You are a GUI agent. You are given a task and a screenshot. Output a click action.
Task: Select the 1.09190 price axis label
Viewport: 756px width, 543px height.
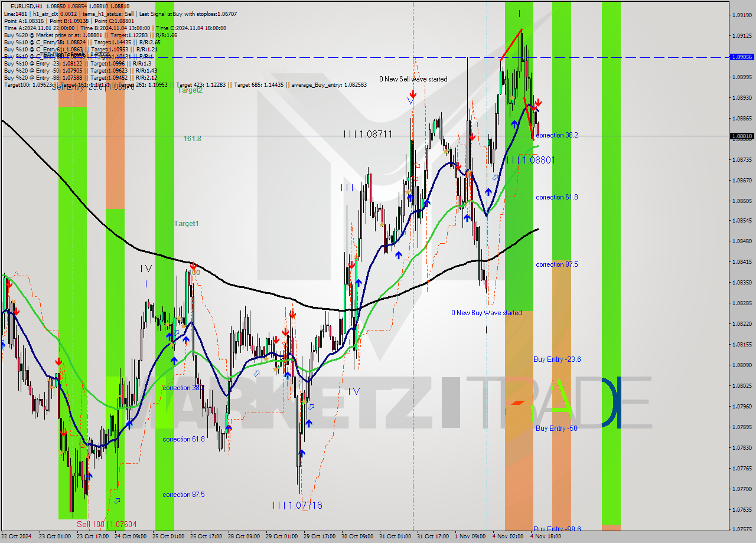[x=742, y=15]
